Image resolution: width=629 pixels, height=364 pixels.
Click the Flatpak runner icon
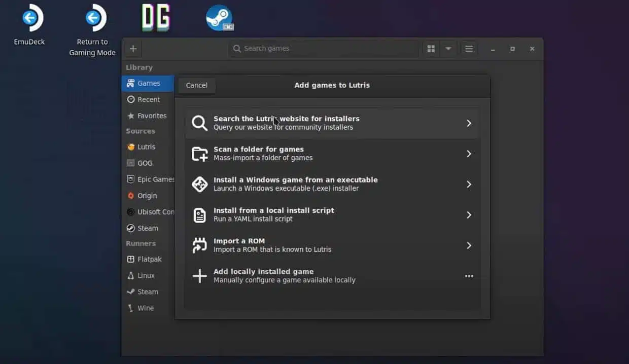tap(131, 259)
